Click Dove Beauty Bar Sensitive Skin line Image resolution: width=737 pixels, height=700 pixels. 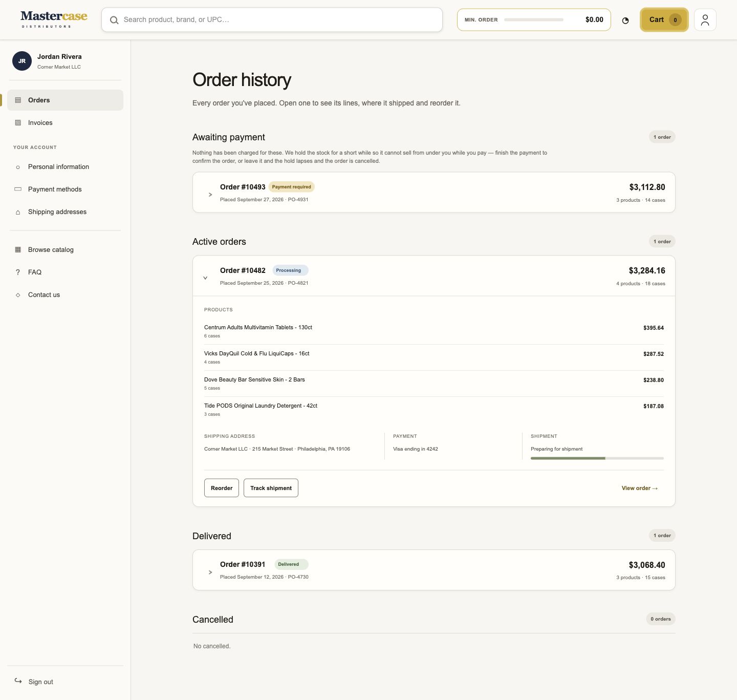tap(434, 384)
